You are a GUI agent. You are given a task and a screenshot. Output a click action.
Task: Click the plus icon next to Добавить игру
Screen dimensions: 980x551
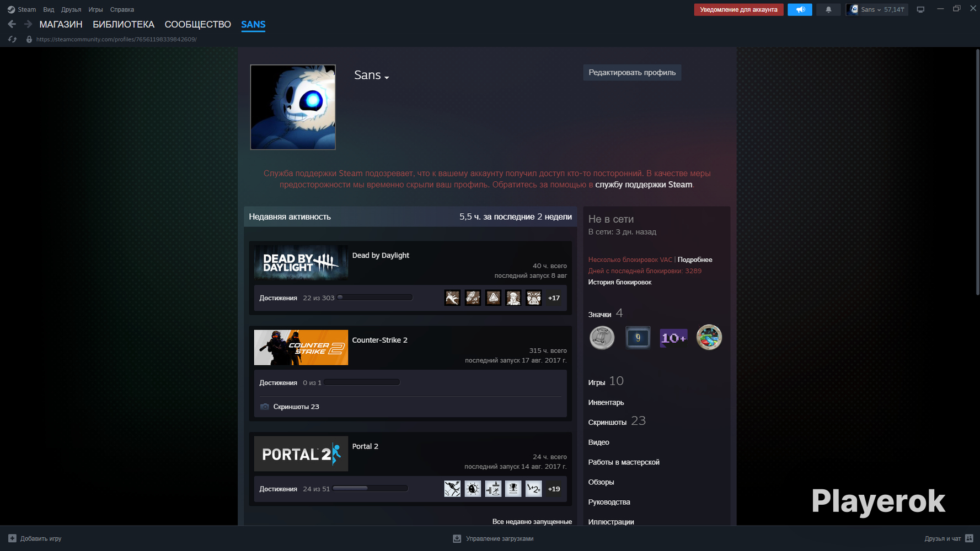pyautogui.click(x=12, y=538)
